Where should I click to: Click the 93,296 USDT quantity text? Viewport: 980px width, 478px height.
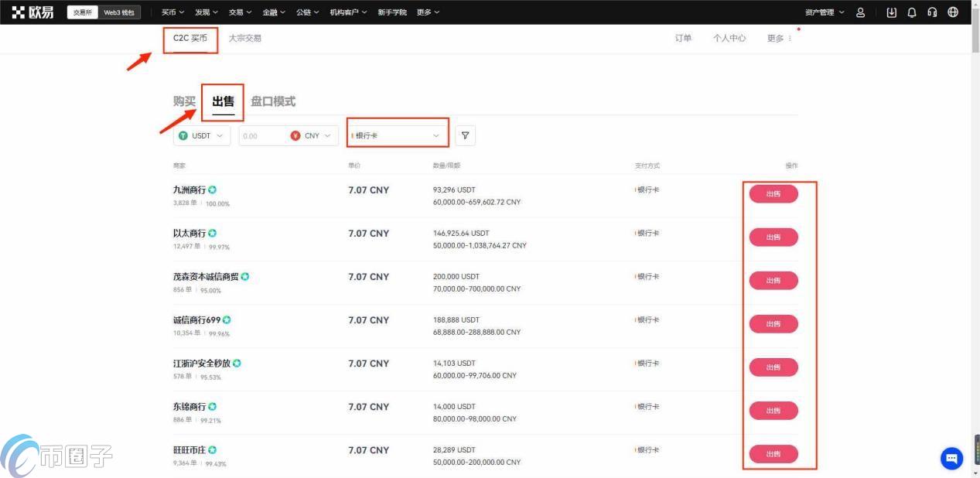point(454,189)
